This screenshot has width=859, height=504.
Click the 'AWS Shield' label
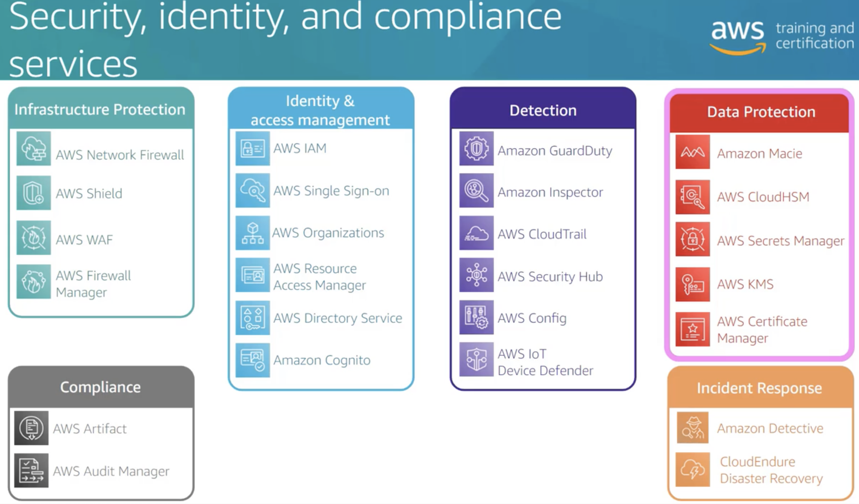[x=89, y=193]
